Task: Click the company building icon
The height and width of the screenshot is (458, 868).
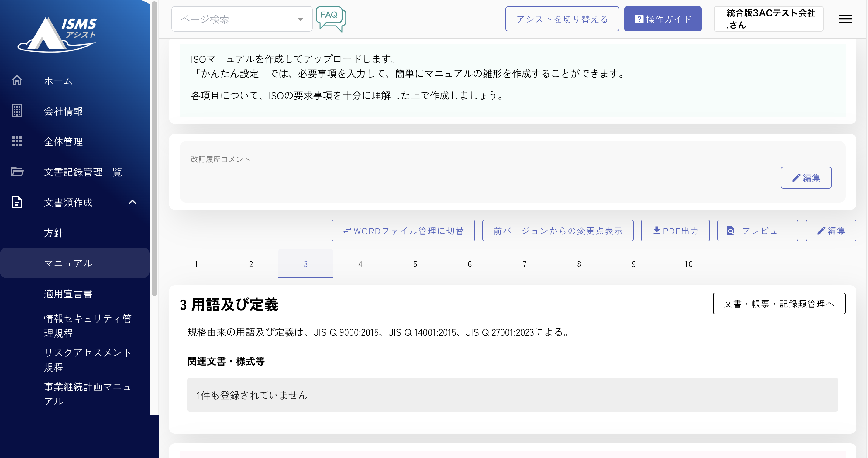Action: point(17,111)
